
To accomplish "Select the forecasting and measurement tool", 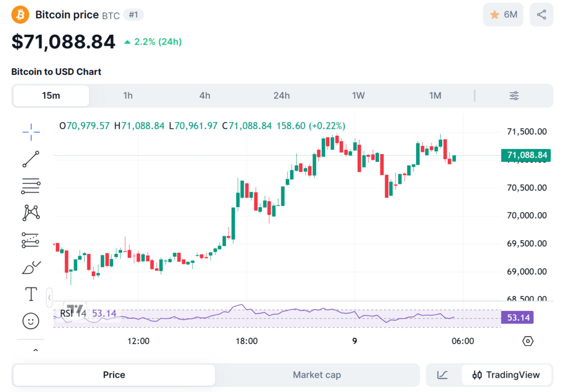I will 31,240.
